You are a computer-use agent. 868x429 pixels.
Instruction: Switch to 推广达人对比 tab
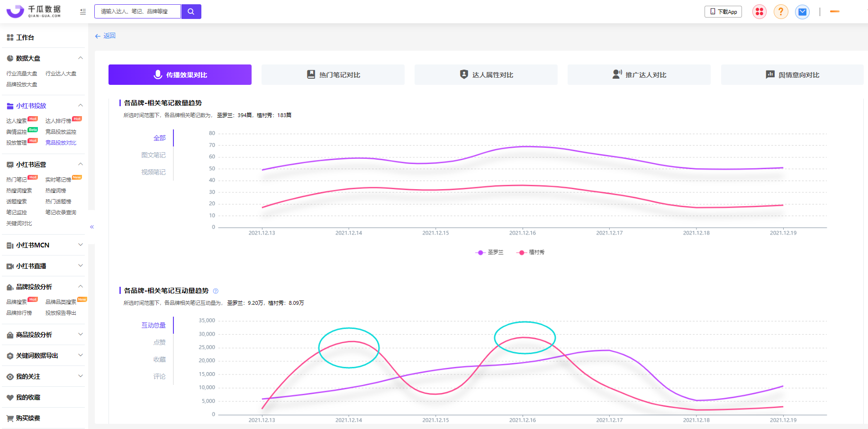click(x=639, y=75)
